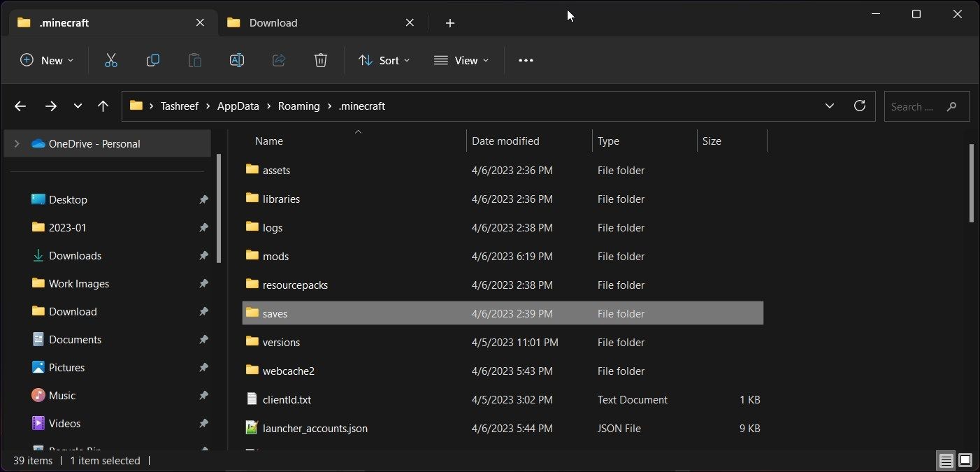The width and height of the screenshot is (980, 472).
Task: Click the navigation pane scrollbar
Action: point(219,208)
